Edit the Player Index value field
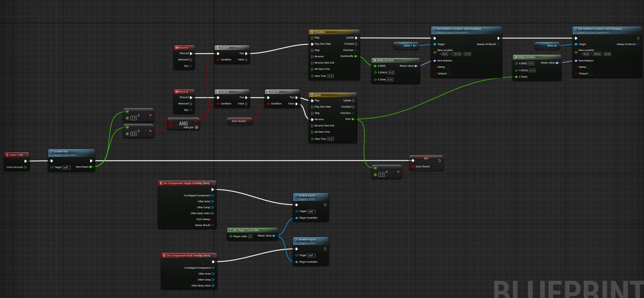The width and height of the screenshot is (644, 298). point(250,237)
